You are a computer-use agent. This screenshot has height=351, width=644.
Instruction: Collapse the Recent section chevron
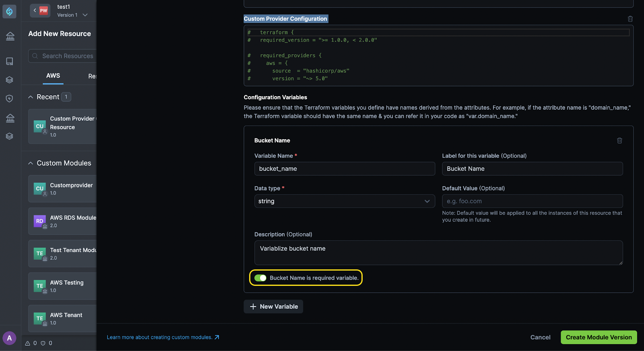[31, 97]
